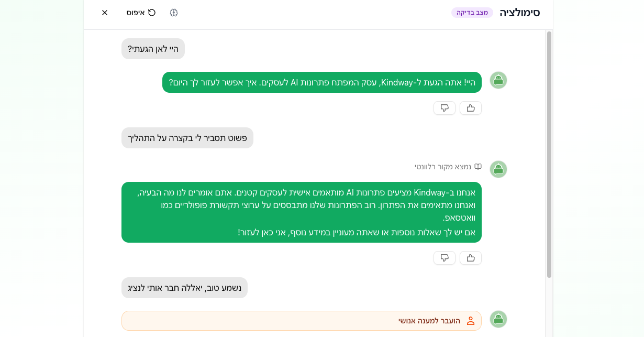Click the book icon beside the source label
The height and width of the screenshot is (337, 644).
click(478, 167)
